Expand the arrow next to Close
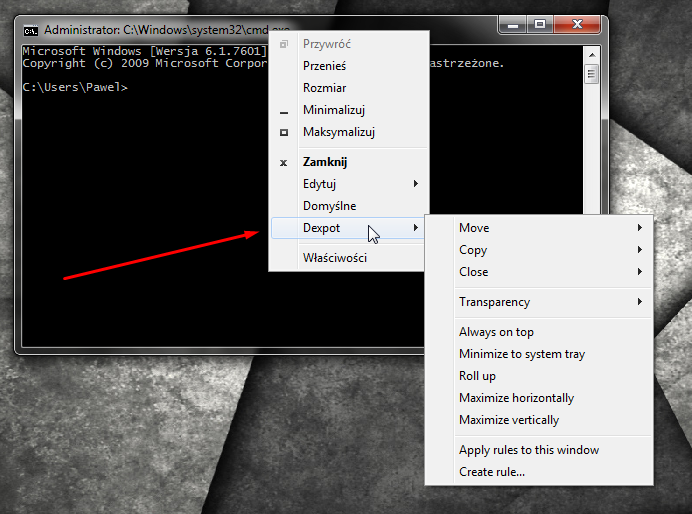The image size is (692, 514). point(640,272)
